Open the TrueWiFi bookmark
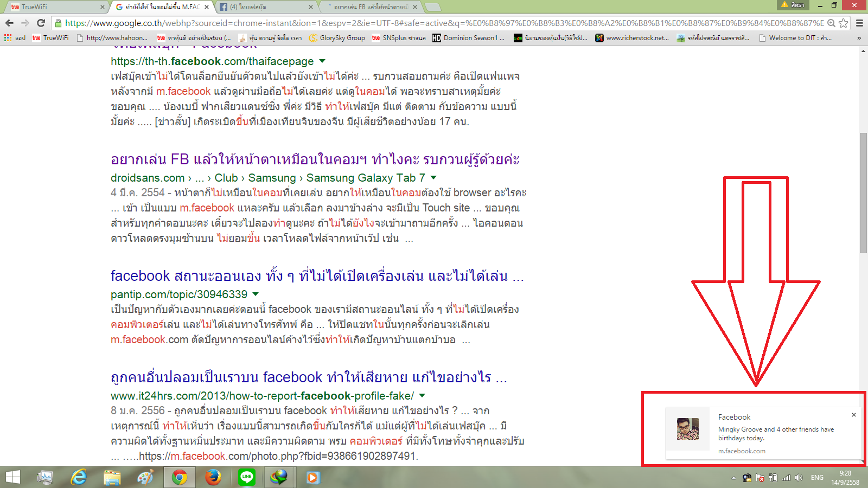 [50, 38]
